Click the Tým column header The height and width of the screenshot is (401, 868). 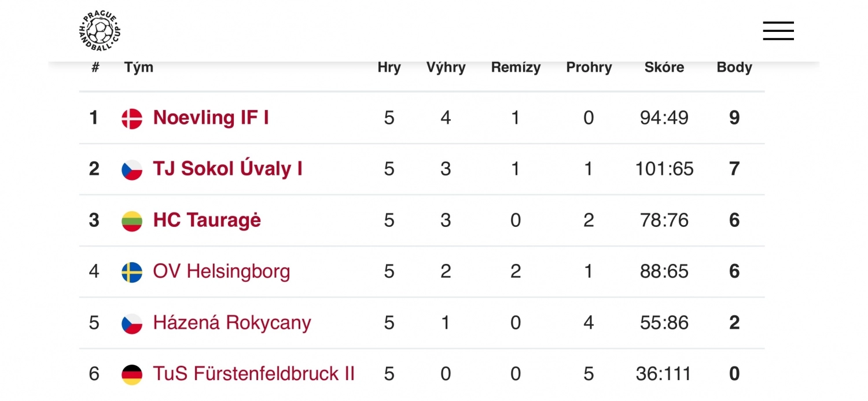(x=139, y=68)
